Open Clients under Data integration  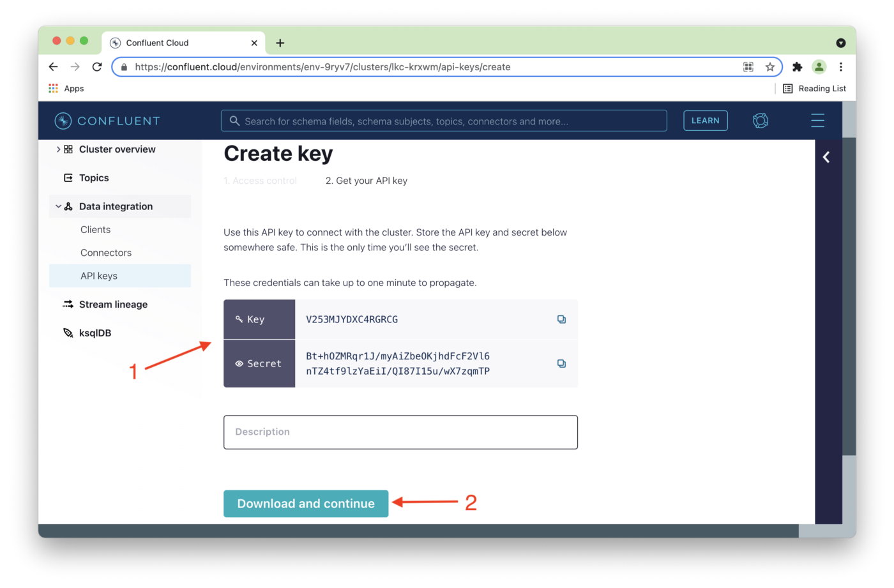[95, 230]
